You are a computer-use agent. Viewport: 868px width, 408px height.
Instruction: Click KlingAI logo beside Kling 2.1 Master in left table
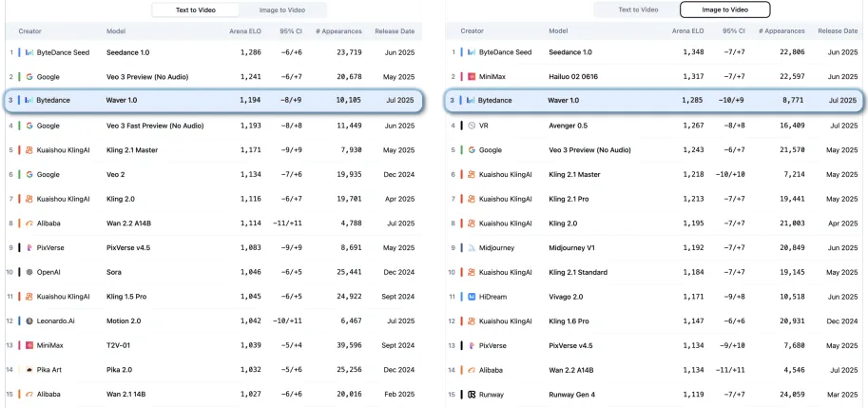(x=29, y=150)
